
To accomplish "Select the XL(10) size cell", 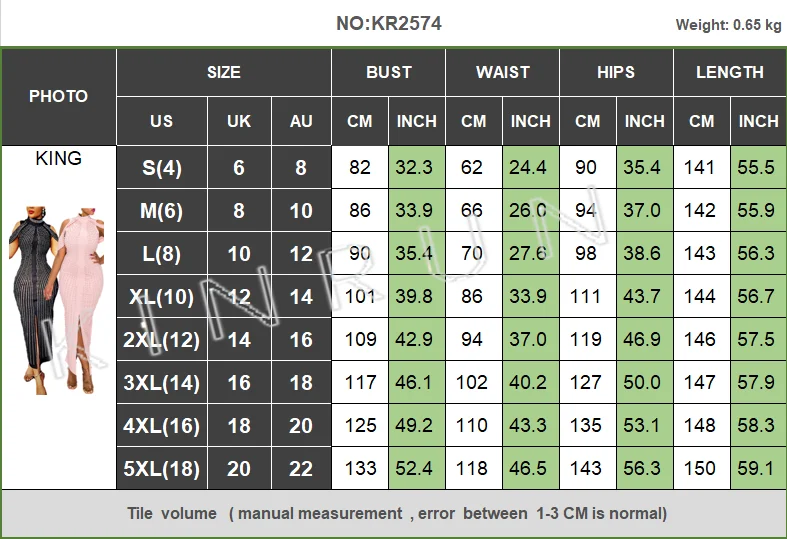I will (162, 297).
